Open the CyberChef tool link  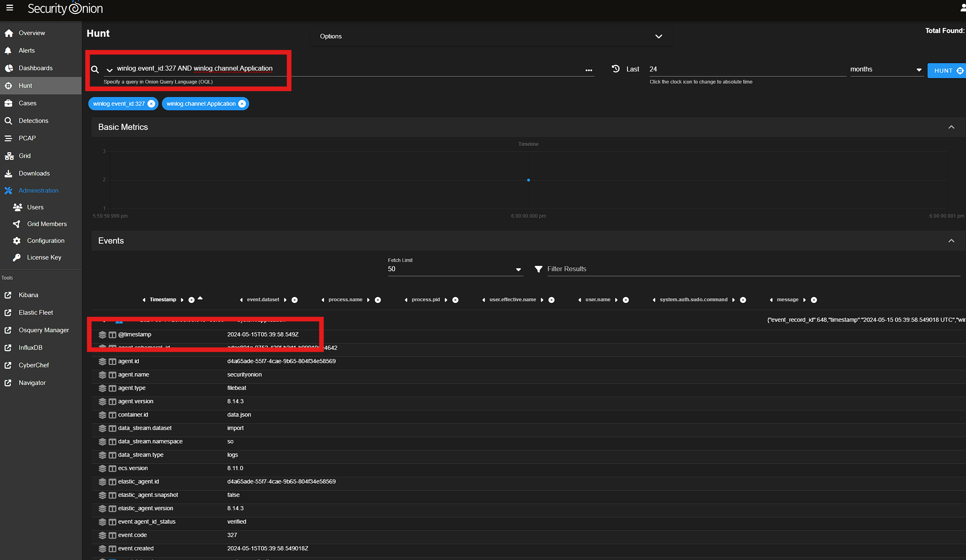pyautogui.click(x=33, y=365)
